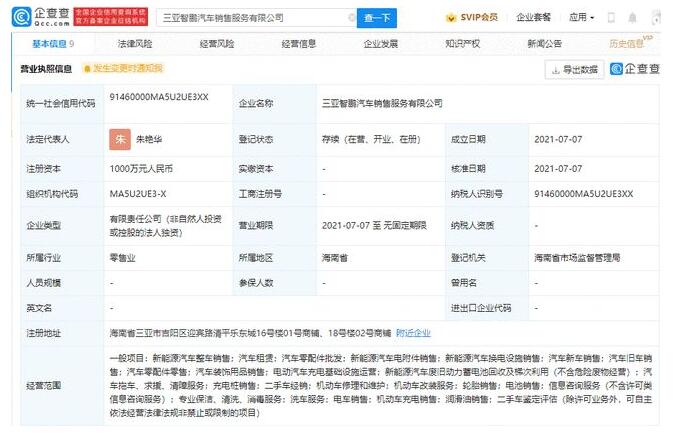
Task: Click into the company search field
Action: coord(256,18)
